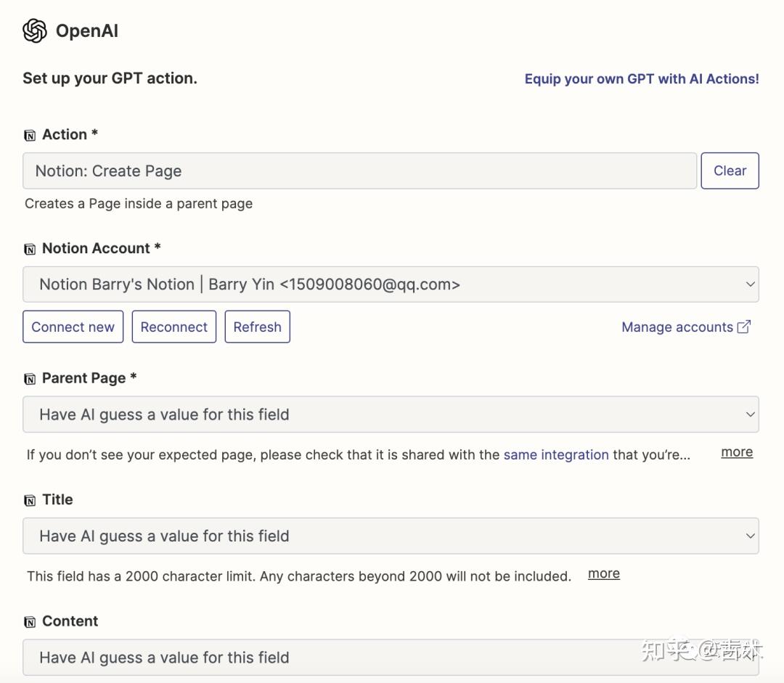The image size is (784, 683).
Task: Open the Notion Account selection dropdown
Action: tap(391, 284)
